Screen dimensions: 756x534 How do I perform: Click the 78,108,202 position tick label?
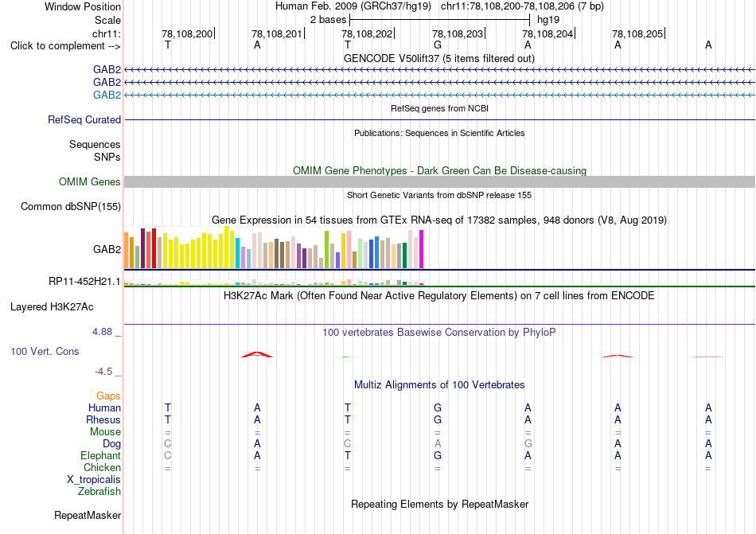[x=367, y=33]
